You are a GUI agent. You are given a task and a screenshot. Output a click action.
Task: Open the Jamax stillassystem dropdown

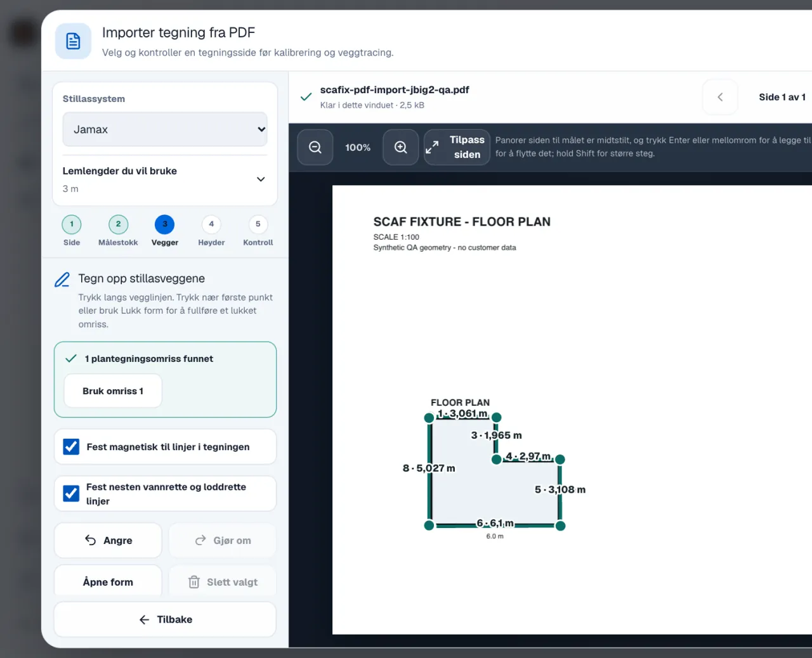pos(165,129)
